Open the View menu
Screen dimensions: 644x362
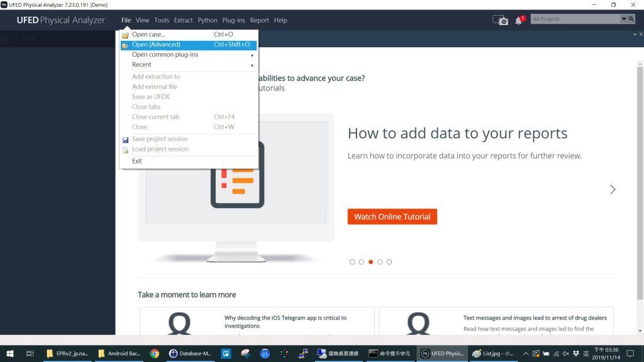point(143,20)
